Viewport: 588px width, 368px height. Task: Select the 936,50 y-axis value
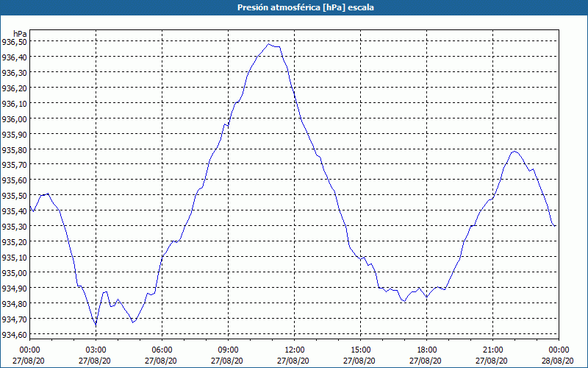14,42
